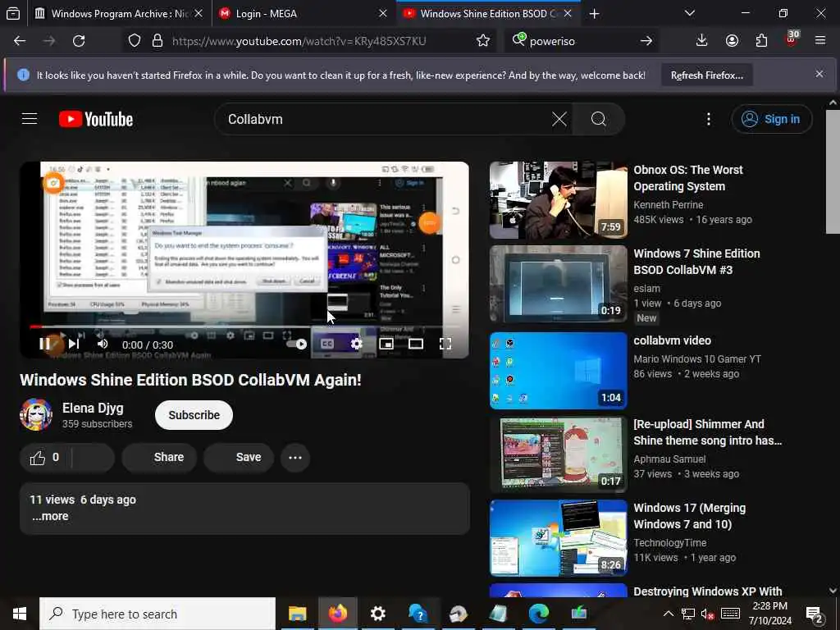Switch to miniplayer mode

(386, 344)
